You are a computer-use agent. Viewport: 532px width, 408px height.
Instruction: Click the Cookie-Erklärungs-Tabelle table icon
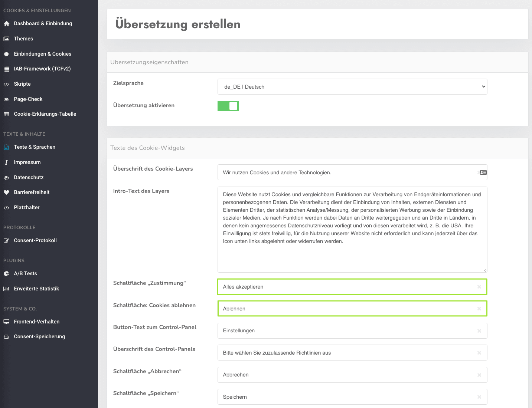pyautogui.click(x=6, y=114)
